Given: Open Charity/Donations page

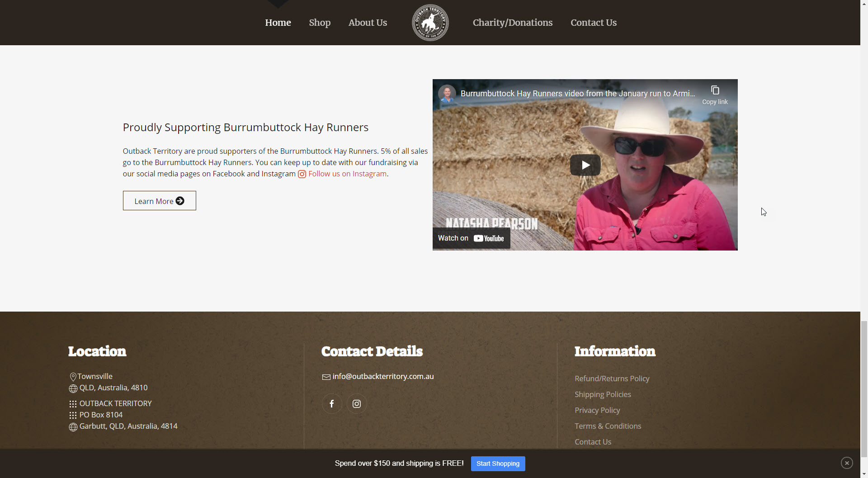Looking at the screenshot, I should 513,23.
